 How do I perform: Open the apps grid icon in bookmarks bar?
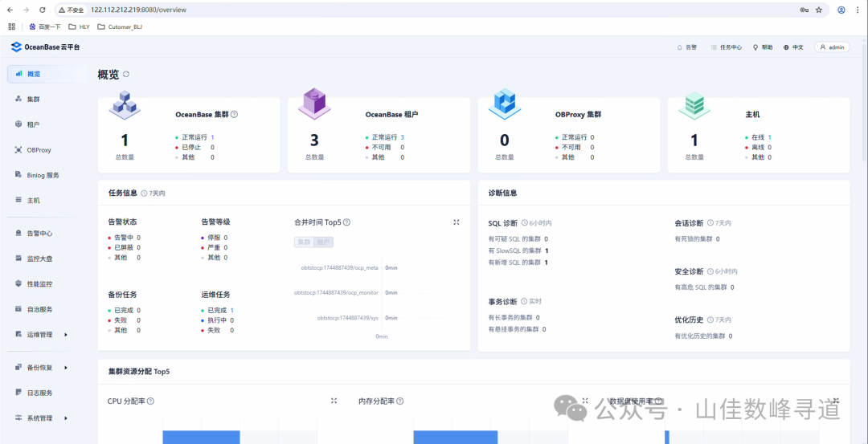(11, 26)
